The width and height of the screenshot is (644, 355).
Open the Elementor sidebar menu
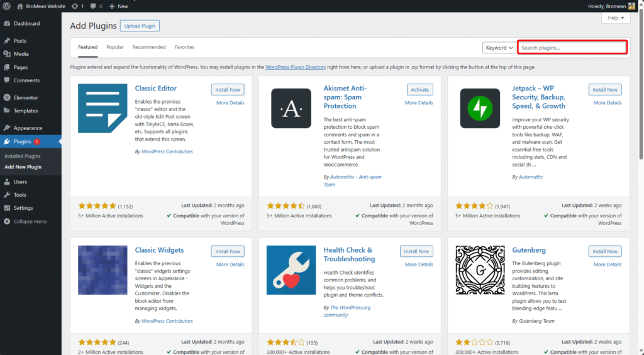click(26, 97)
